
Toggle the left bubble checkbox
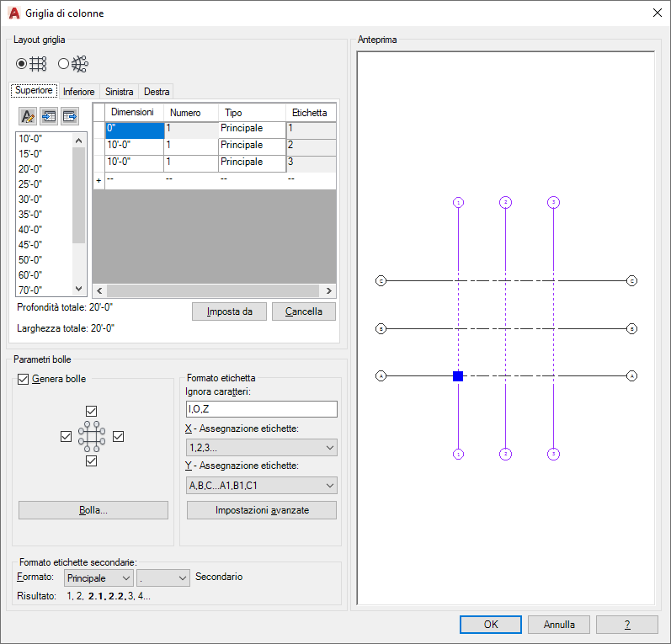point(66,436)
